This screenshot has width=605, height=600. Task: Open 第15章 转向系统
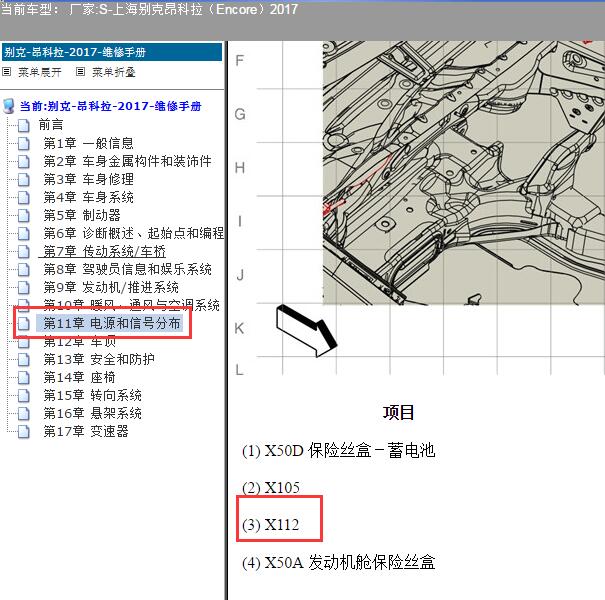coord(92,395)
